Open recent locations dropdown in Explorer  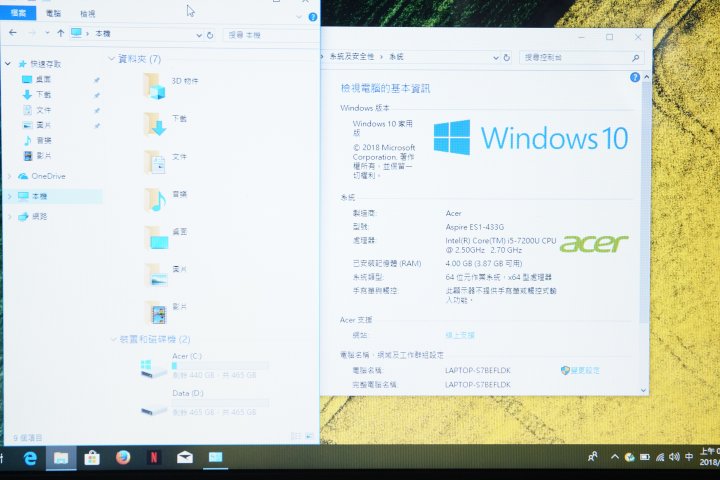click(x=47, y=33)
